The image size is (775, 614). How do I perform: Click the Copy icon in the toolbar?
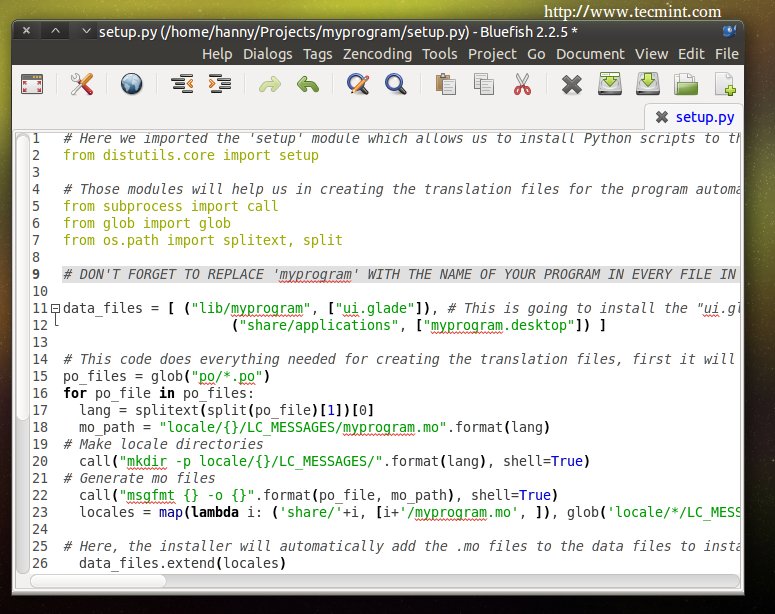pyautogui.click(x=484, y=85)
